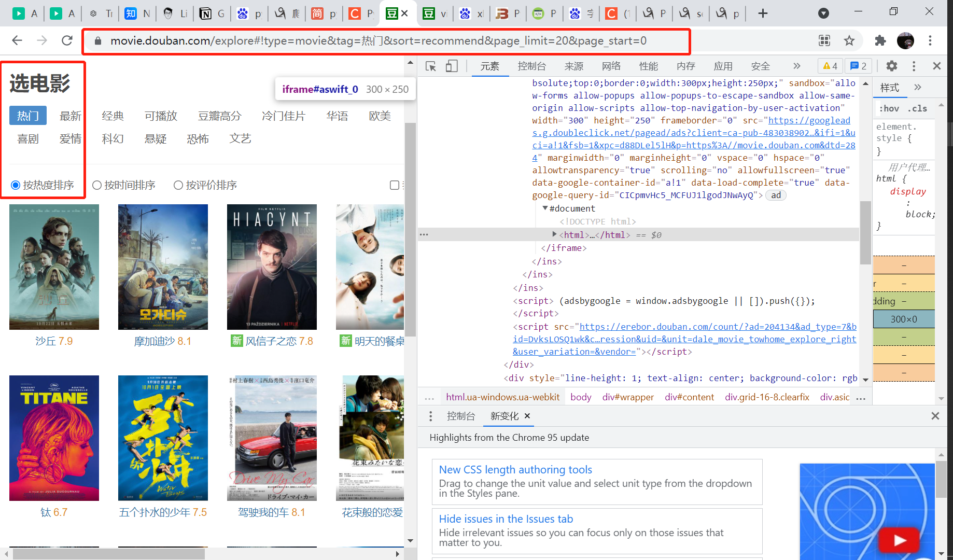953x560 pixels.
Task: Expand the collapsed html node
Action: tap(554, 234)
